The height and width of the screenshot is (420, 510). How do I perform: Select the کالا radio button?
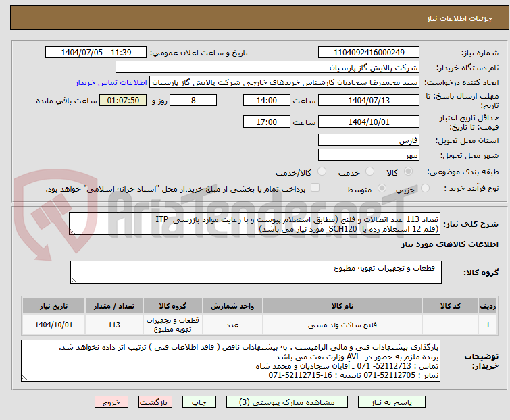pos(408,172)
